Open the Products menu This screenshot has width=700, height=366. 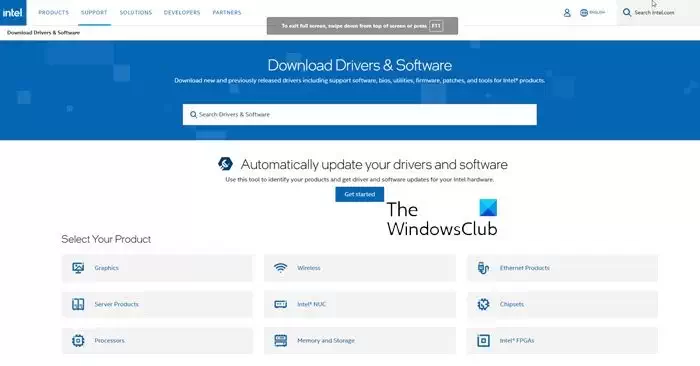(x=54, y=12)
